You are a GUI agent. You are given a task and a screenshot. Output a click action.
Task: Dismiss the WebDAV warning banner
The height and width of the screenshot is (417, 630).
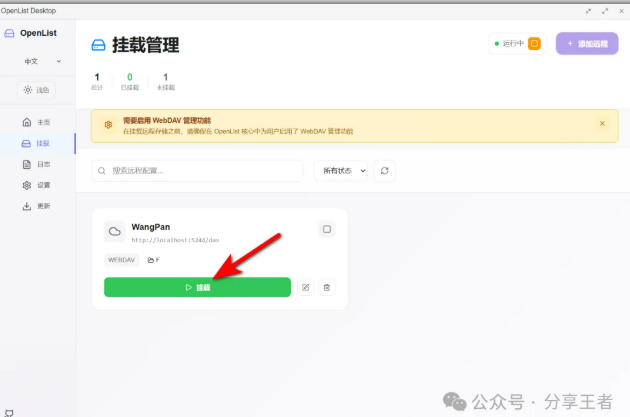pos(602,124)
